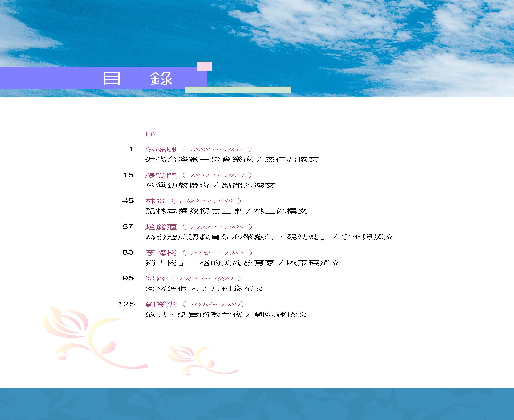Click the subtitle 何容這個人
Screen dimensions: 514x420
[172, 289]
